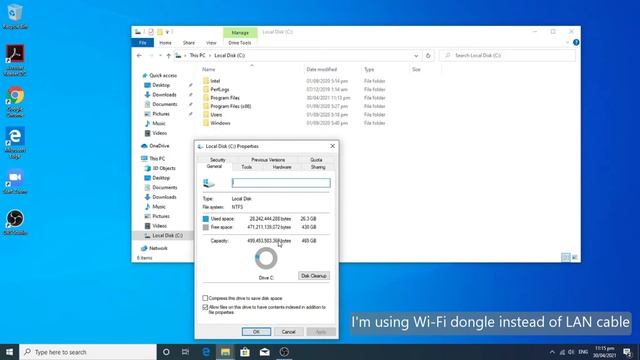The image size is (640, 360).
Task: Open Cortana circle icon on taskbar
Action: [166, 352]
